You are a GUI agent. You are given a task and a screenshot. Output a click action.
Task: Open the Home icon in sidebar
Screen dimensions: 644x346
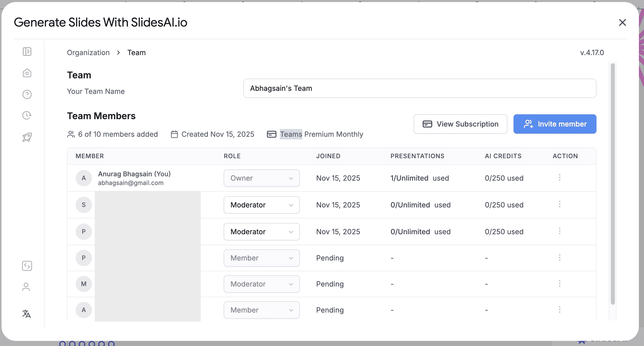pyautogui.click(x=27, y=73)
